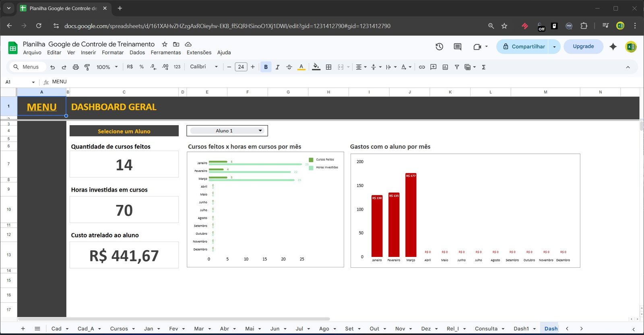Decrease the font size
Image resolution: width=644 pixels, height=335 pixels.
click(229, 67)
